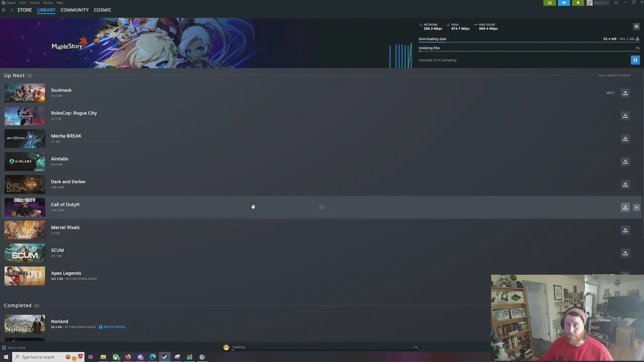Viewport: 644px width, 362px height.
Task: Switch to the COMMUNITY tab
Action: 74,10
